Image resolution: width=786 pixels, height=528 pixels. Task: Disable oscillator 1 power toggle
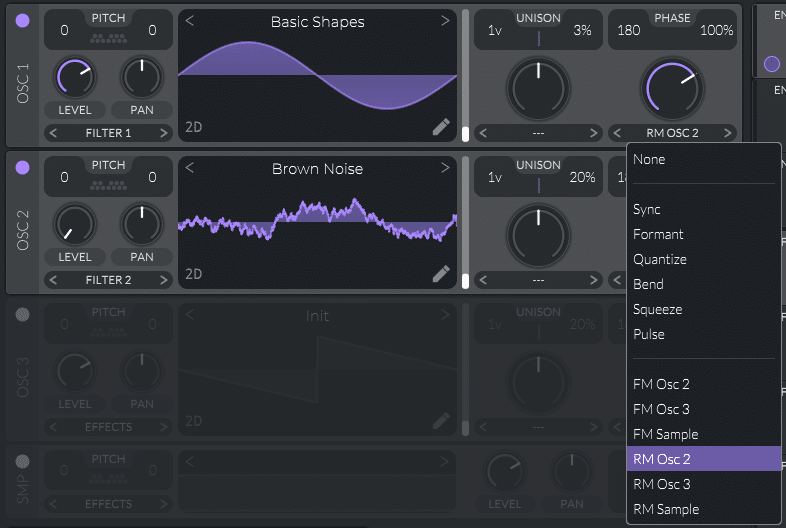click(23, 21)
